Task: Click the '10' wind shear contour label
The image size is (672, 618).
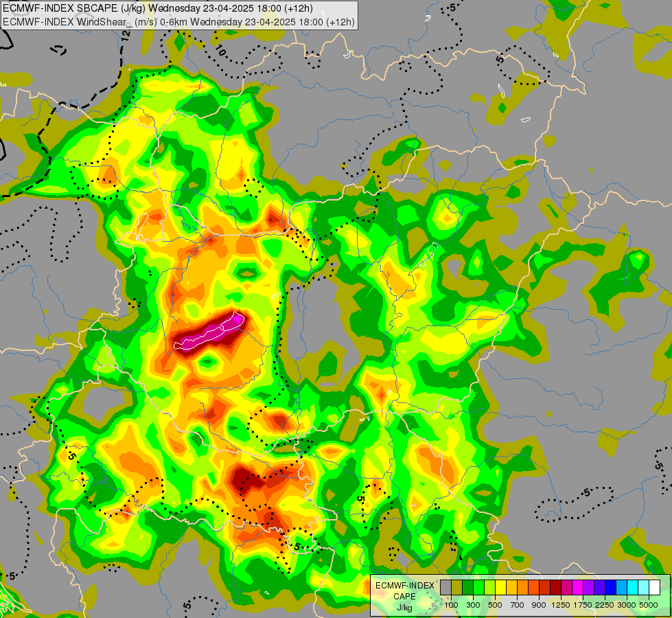Action: [x=220, y=51]
